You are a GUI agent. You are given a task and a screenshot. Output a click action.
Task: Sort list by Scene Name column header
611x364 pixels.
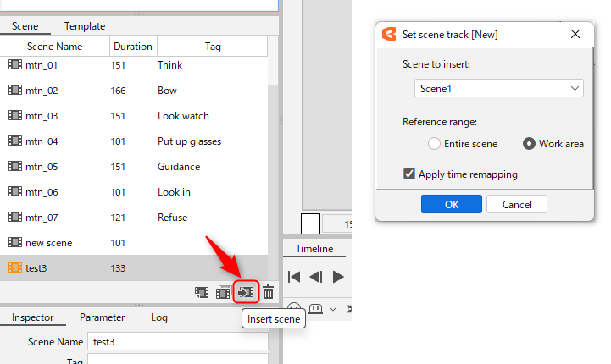54,47
